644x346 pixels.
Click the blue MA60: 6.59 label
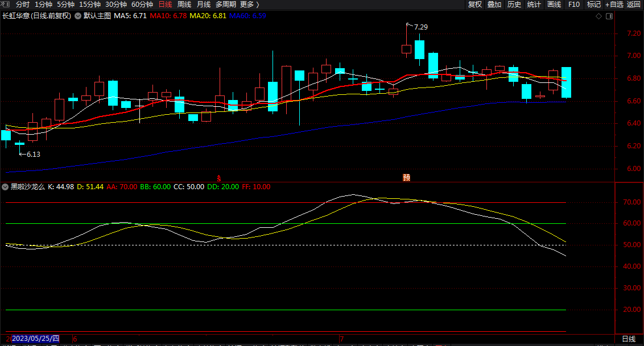(x=247, y=16)
